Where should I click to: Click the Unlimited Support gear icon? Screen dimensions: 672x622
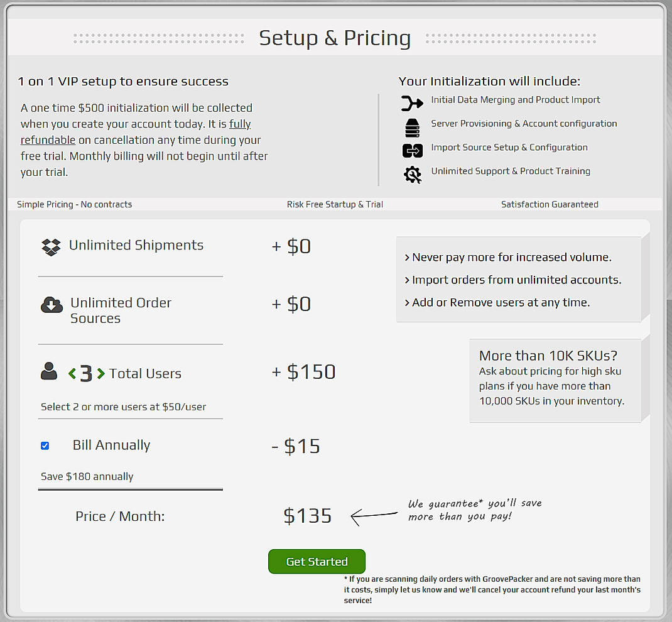pyautogui.click(x=412, y=174)
